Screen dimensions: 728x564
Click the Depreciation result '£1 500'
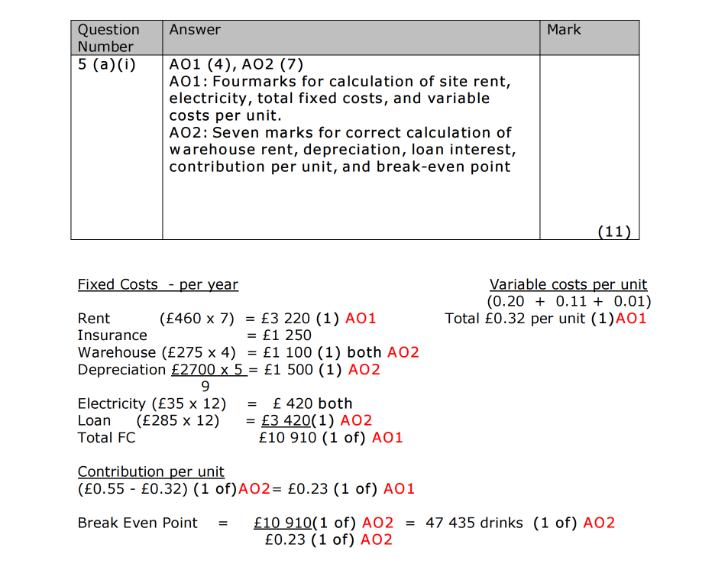point(288,370)
